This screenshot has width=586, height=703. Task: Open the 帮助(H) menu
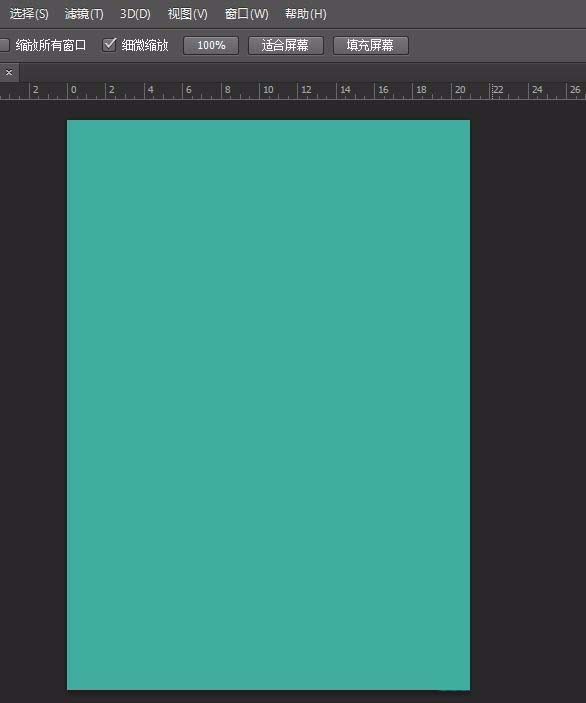click(305, 14)
